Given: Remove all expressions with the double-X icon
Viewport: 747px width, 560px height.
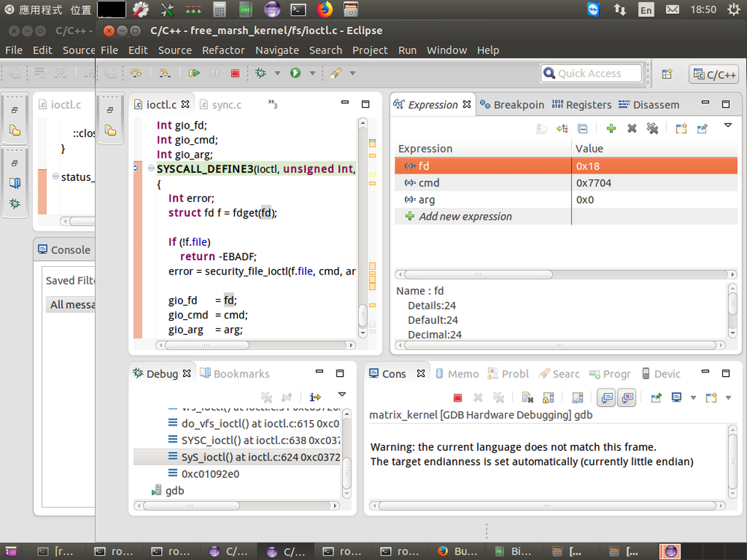Looking at the screenshot, I should pyautogui.click(x=652, y=128).
